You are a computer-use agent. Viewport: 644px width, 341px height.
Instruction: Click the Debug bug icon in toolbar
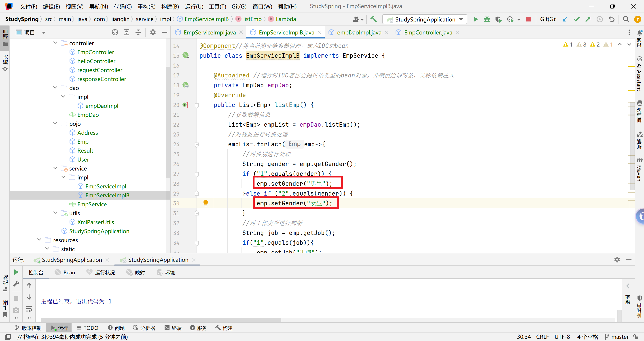(487, 19)
